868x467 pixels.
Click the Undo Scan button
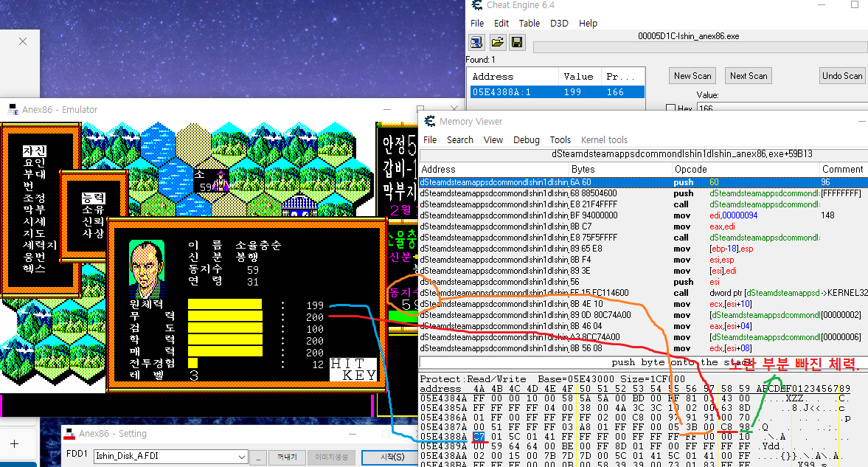(x=842, y=76)
